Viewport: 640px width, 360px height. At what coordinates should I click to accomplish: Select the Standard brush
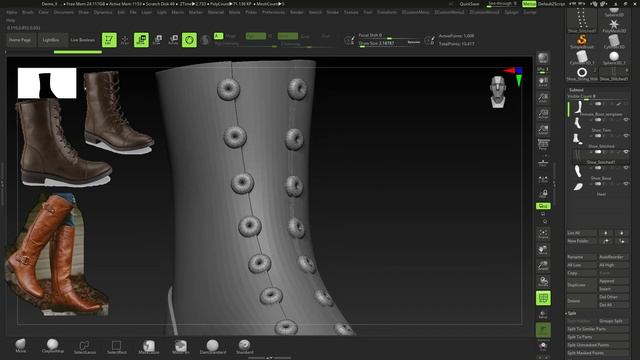(x=244, y=347)
